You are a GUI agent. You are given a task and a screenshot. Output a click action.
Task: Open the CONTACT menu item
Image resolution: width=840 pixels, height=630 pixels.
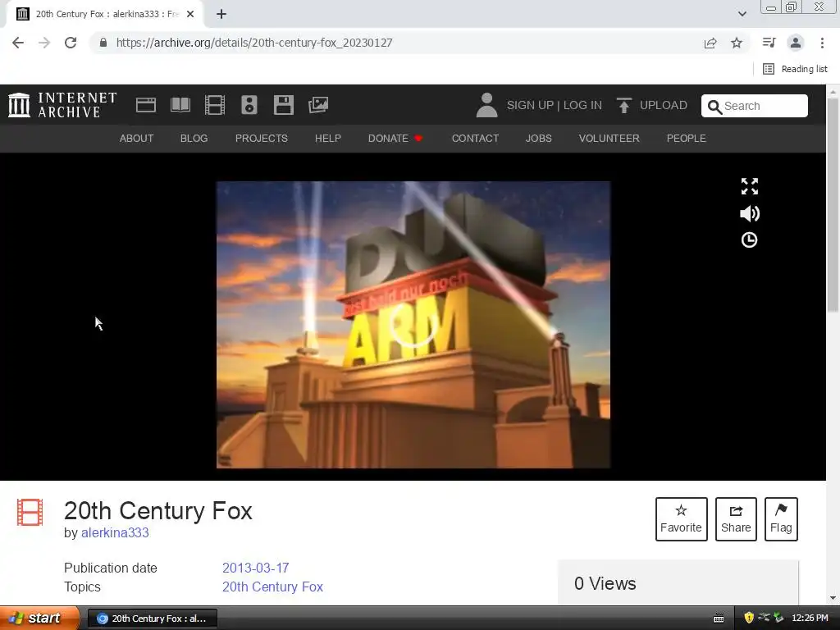point(475,138)
